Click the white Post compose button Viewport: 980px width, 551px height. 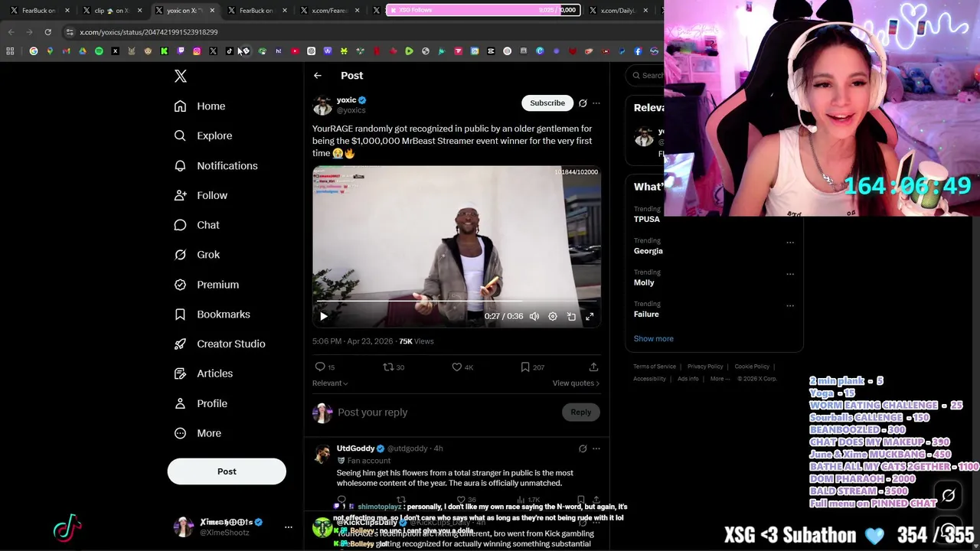coord(227,471)
